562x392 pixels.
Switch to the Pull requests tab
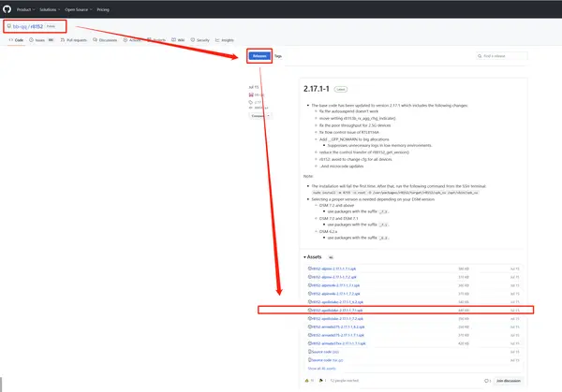pyautogui.click(x=74, y=40)
